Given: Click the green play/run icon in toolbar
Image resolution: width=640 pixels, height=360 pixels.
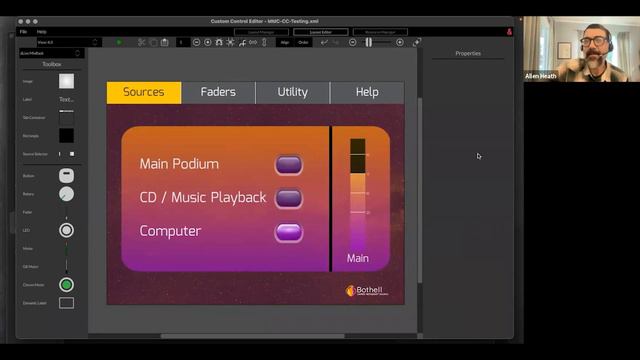Looking at the screenshot, I should 119,42.
